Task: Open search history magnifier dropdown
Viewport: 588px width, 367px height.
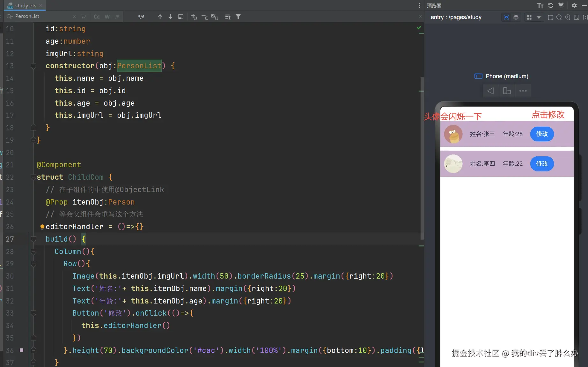Action: click(10, 16)
